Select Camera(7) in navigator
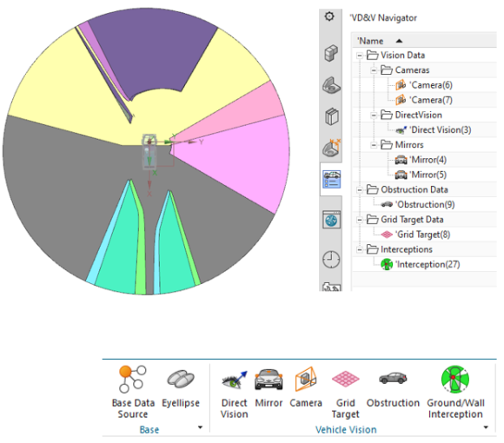The height and width of the screenshot is (443, 504). (432, 100)
